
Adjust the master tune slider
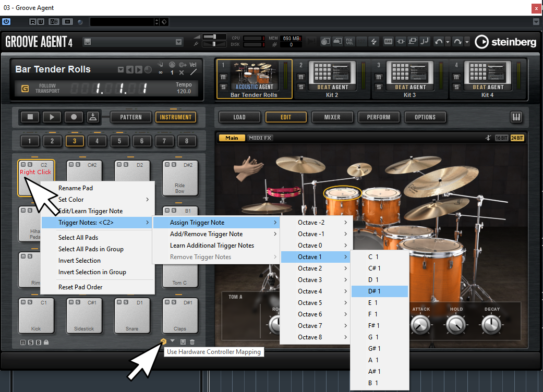pos(214,44)
